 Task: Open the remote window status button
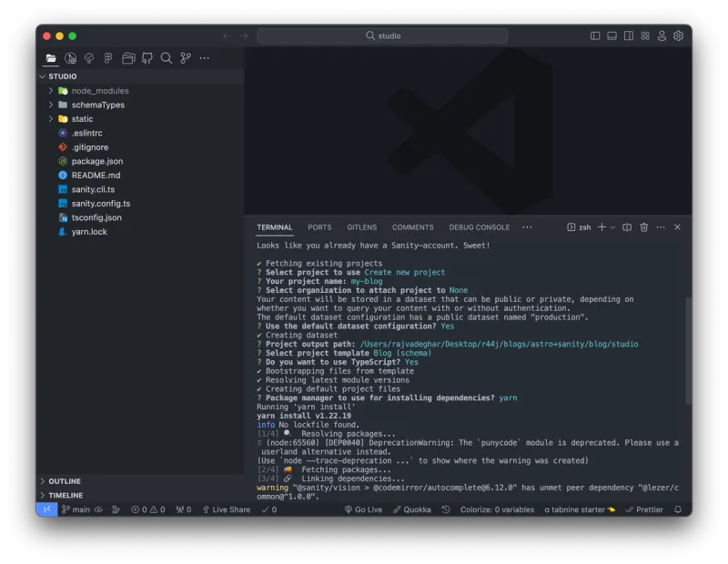click(x=47, y=509)
